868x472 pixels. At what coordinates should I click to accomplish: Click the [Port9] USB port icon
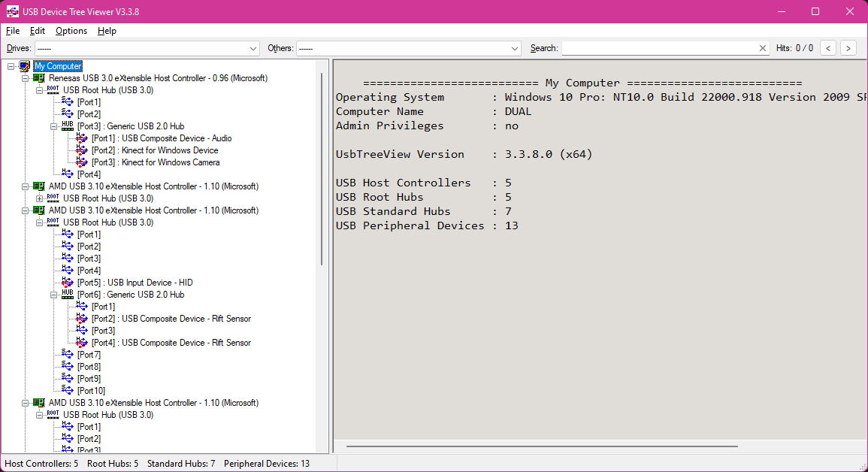(67, 379)
